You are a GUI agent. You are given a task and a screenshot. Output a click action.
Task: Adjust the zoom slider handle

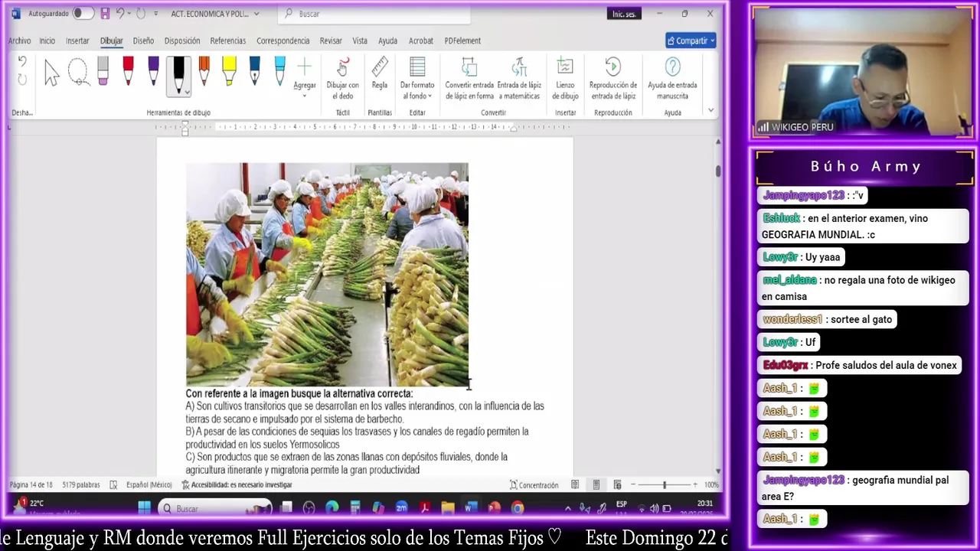(x=664, y=484)
